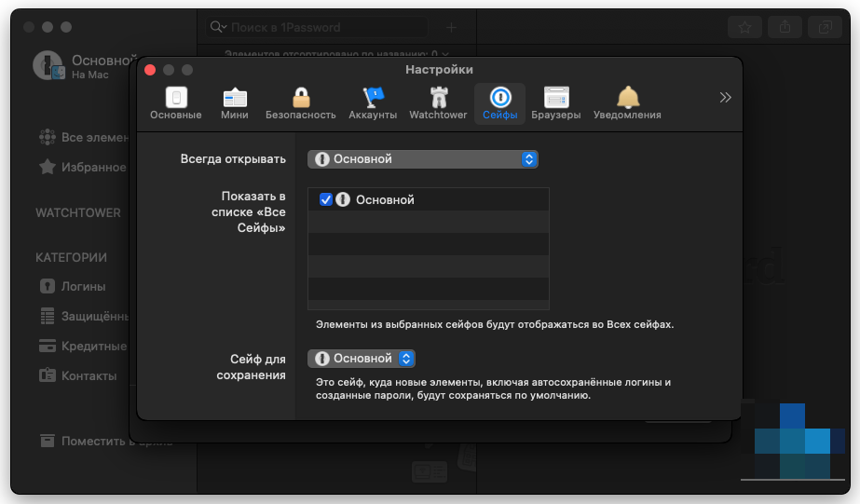Expand the Сейф для сохранения dropdown

point(362,359)
